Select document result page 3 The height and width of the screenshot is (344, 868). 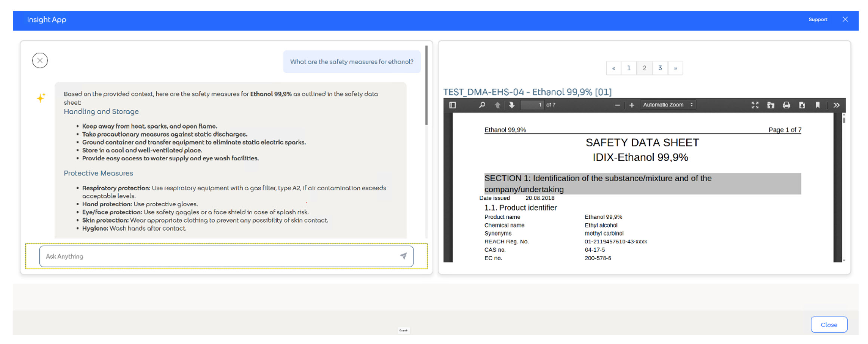tap(660, 68)
